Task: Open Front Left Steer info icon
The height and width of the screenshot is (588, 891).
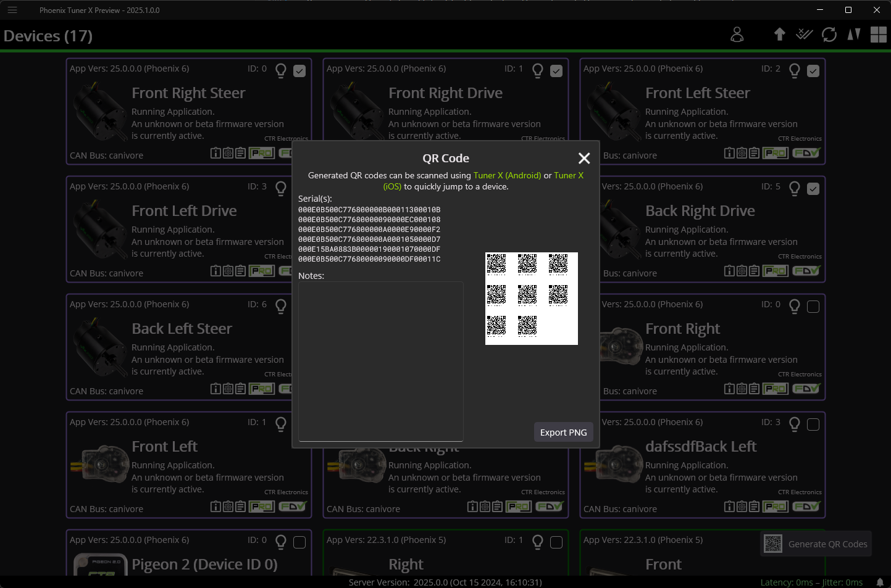Action: pos(729,153)
